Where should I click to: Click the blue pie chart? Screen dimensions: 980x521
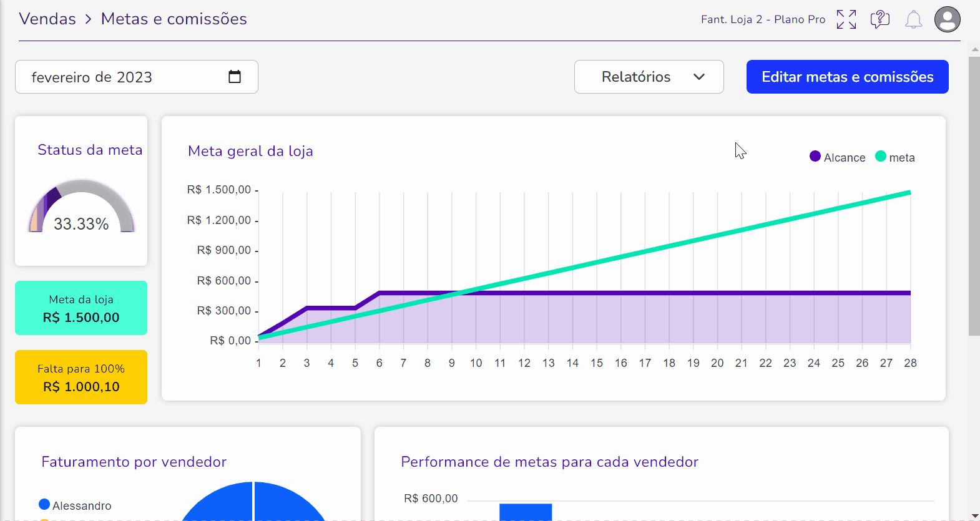click(253, 501)
